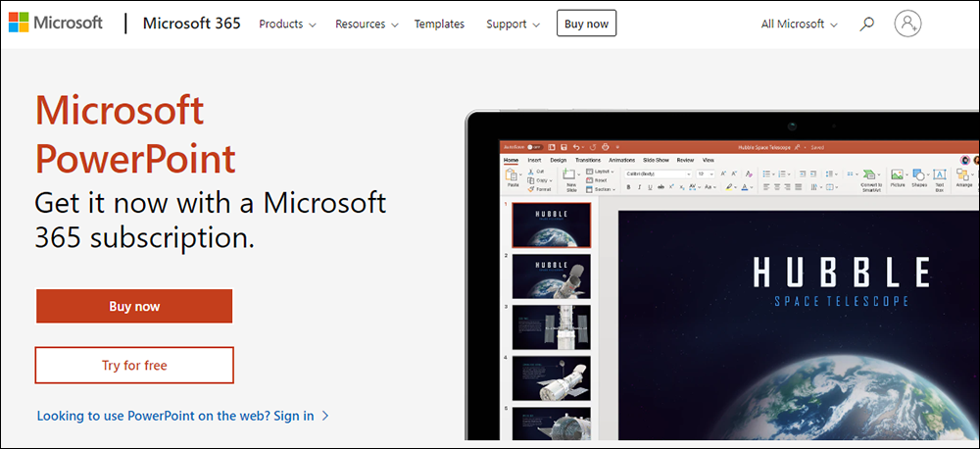Select slide 4 thumbnail in the panel
This screenshot has width=980, height=449.
click(551, 379)
